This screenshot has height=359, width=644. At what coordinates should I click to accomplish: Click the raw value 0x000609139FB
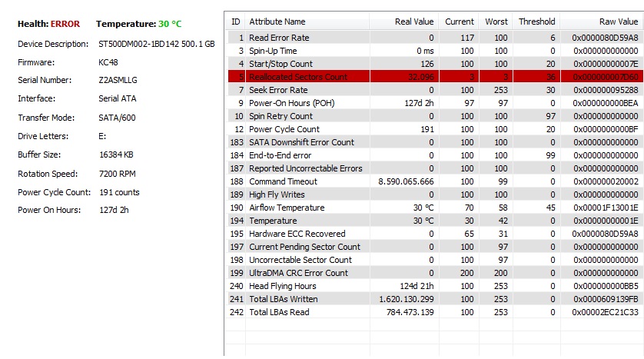tap(606, 299)
